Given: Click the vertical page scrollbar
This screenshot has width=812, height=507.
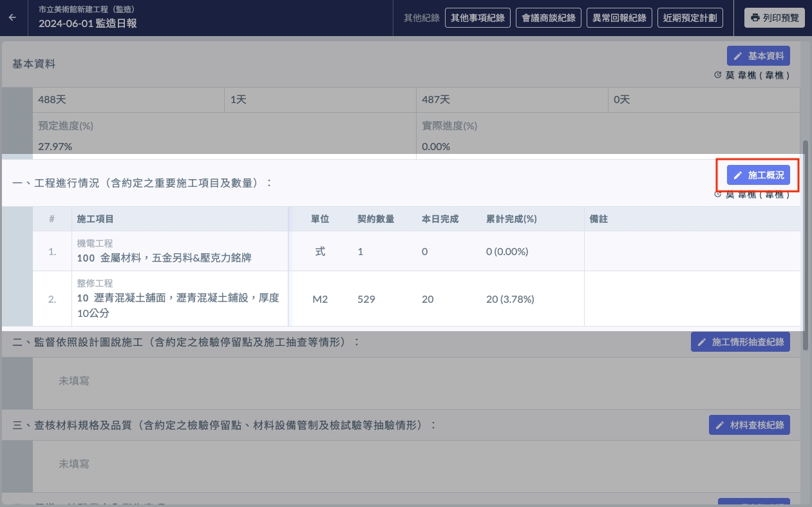Looking at the screenshot, I should click(805, 245).
